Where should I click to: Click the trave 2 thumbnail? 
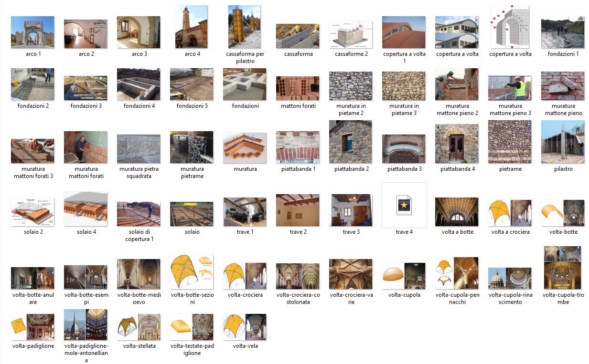(298, 210)
